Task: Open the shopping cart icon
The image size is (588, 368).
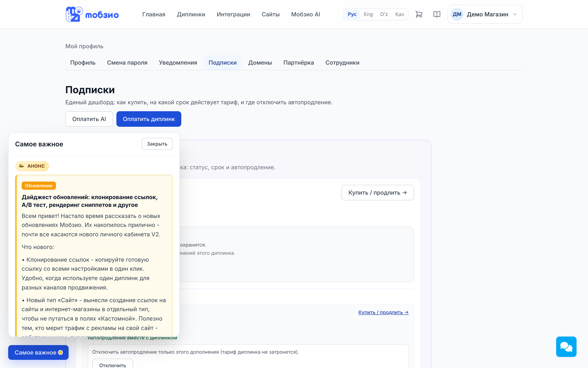Action: pyautogui.click(x=419, y=14)
